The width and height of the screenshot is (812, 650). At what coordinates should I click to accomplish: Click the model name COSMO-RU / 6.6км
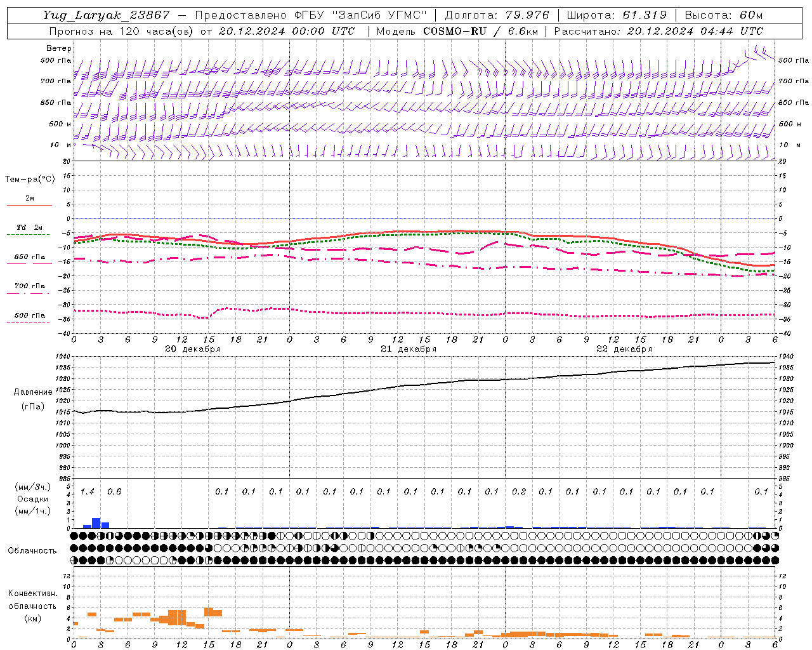click(x=481, y=31)
